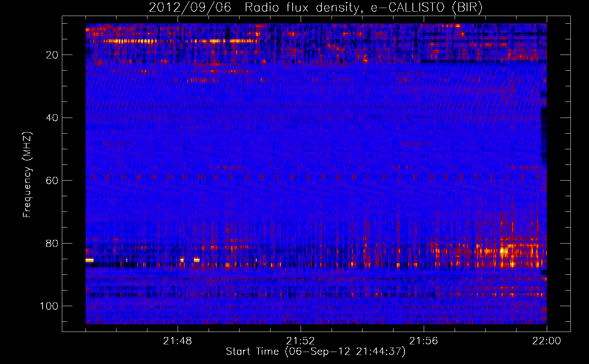Click the '21:48' time tick label

178,341
